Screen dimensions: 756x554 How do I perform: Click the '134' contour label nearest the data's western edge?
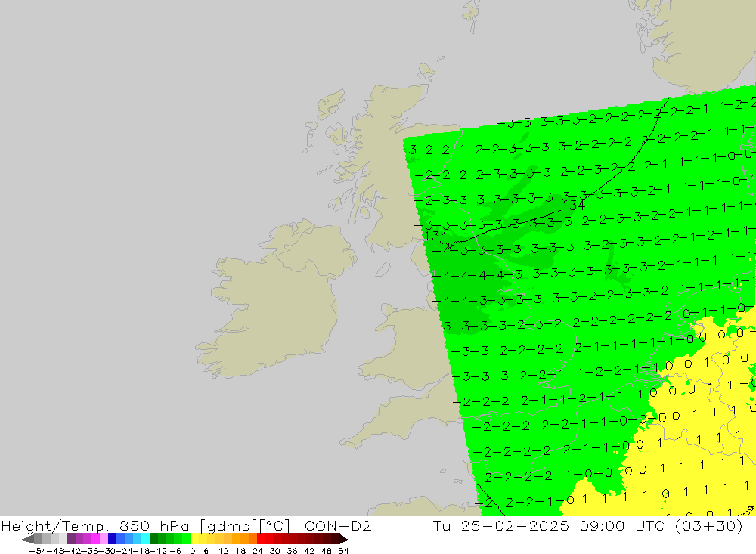coord(436,236)
